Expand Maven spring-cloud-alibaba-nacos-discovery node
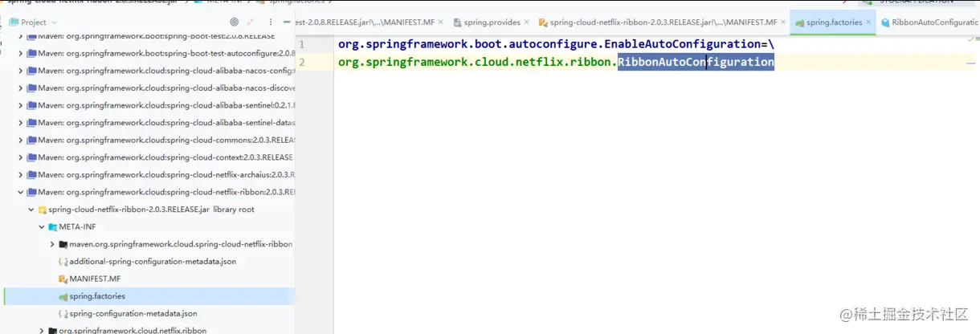980x334 pixels. (21, 88)
